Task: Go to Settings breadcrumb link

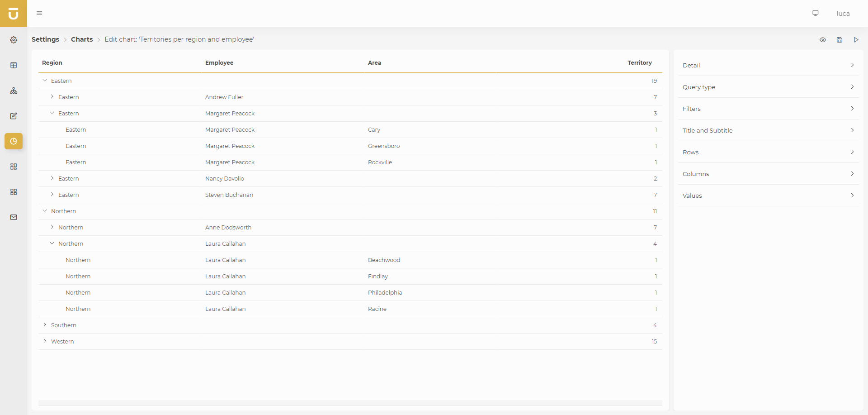Action: tap(45, 39)
